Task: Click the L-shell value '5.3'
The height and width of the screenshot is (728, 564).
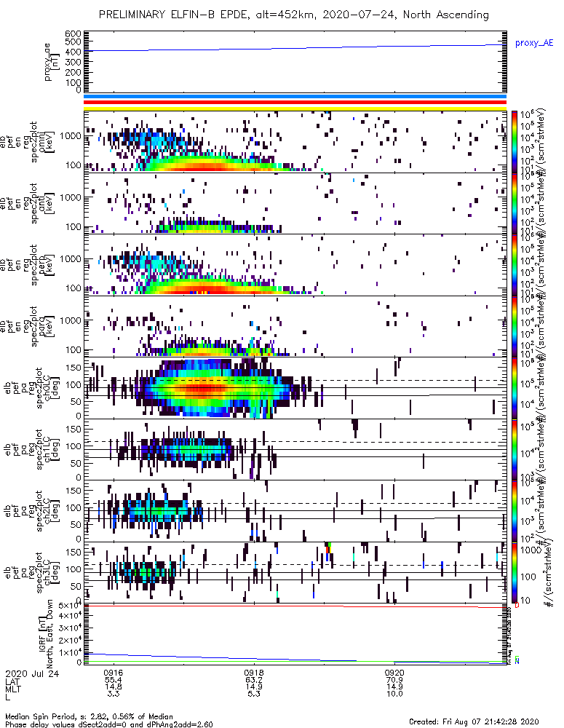Action: pos(254,694)
